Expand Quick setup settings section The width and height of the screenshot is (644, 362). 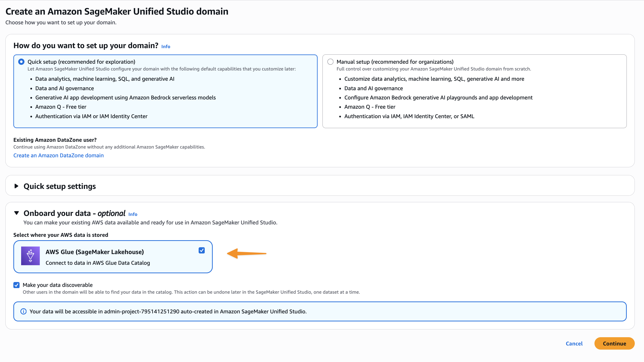tap(17, 186)
